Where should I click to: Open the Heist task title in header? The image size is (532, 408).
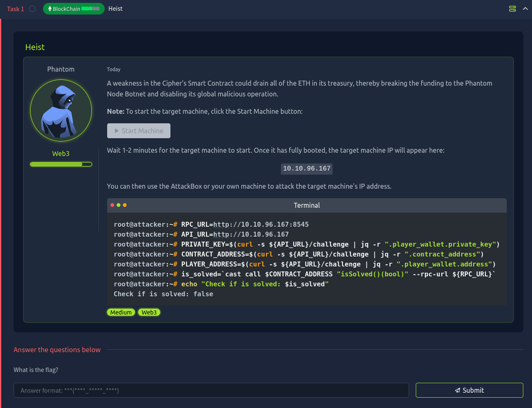click(115, 9)
